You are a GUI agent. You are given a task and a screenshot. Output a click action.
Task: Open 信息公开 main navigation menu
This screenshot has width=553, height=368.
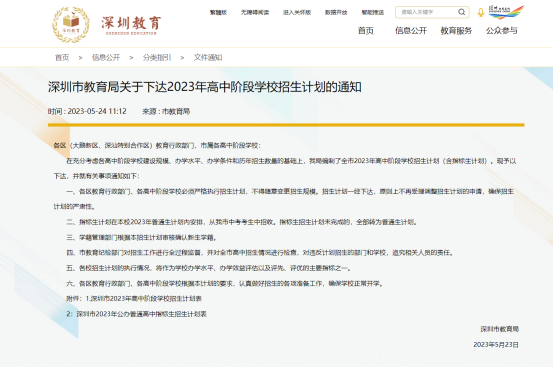411,31
